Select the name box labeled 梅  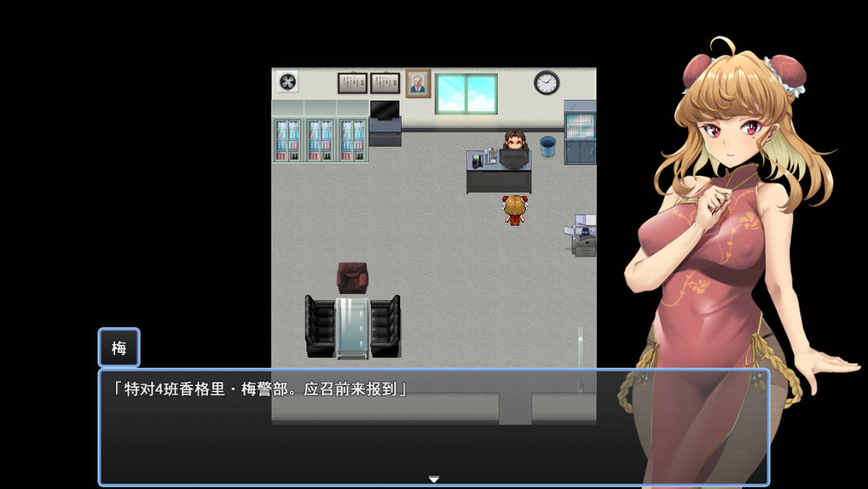click(118, 348)
